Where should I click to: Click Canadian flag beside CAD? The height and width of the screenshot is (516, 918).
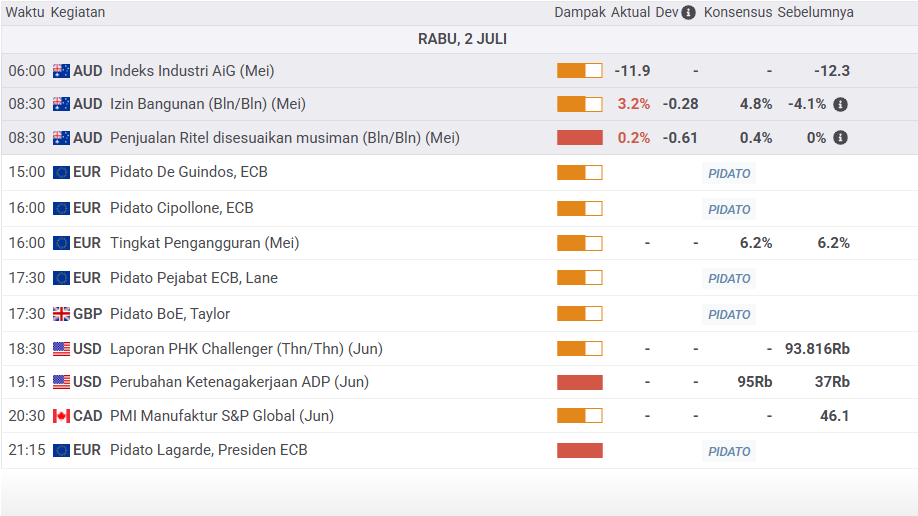pyautogui.click(x=61, y=416)
